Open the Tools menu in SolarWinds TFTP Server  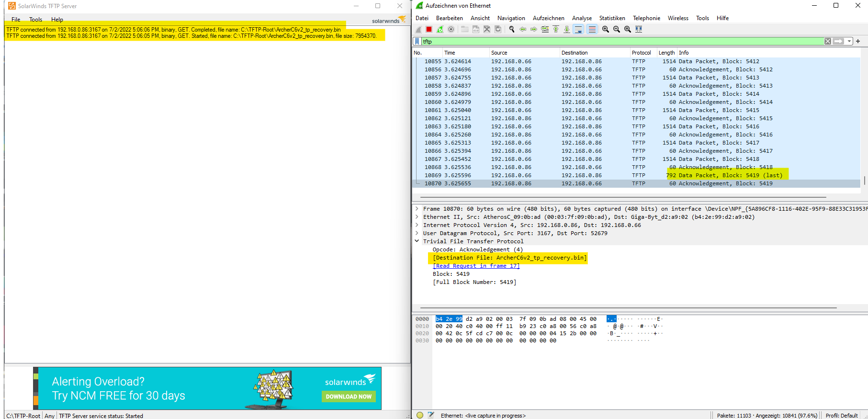pos(35,20)
